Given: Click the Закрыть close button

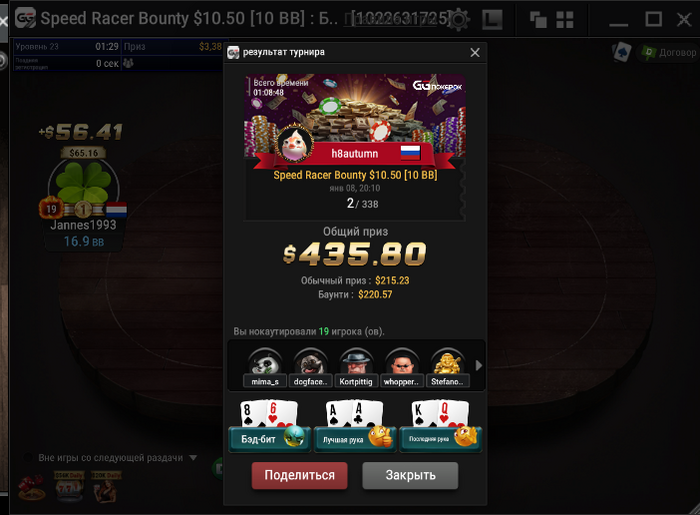Looking at the screenshot, I should click(x=410, y=475).
